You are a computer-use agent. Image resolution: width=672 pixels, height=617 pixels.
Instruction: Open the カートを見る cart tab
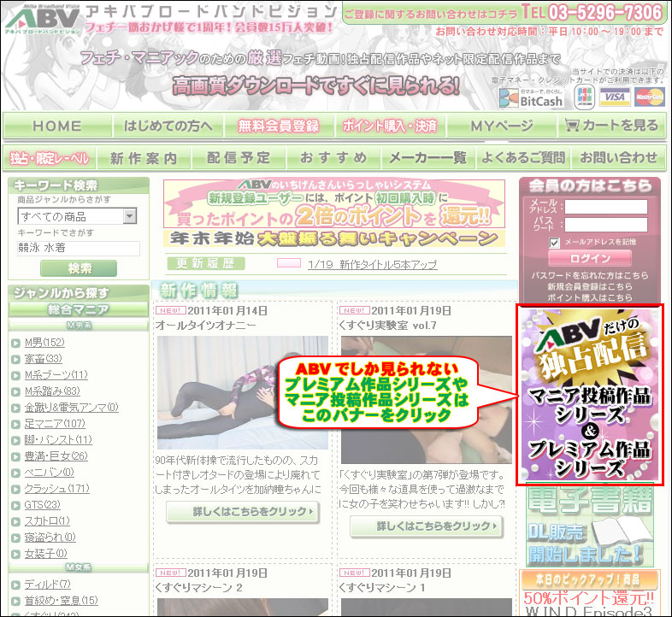(x=612, y=126)
